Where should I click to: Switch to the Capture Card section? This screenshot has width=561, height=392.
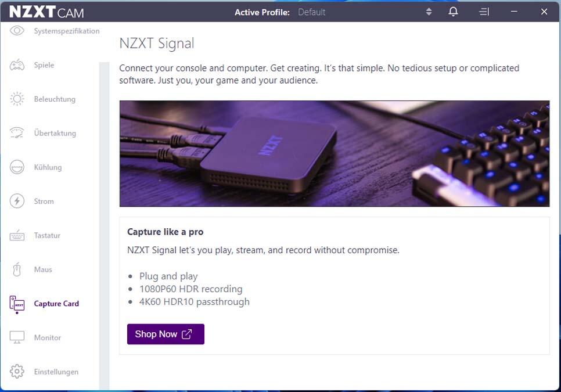coord(56,304)
